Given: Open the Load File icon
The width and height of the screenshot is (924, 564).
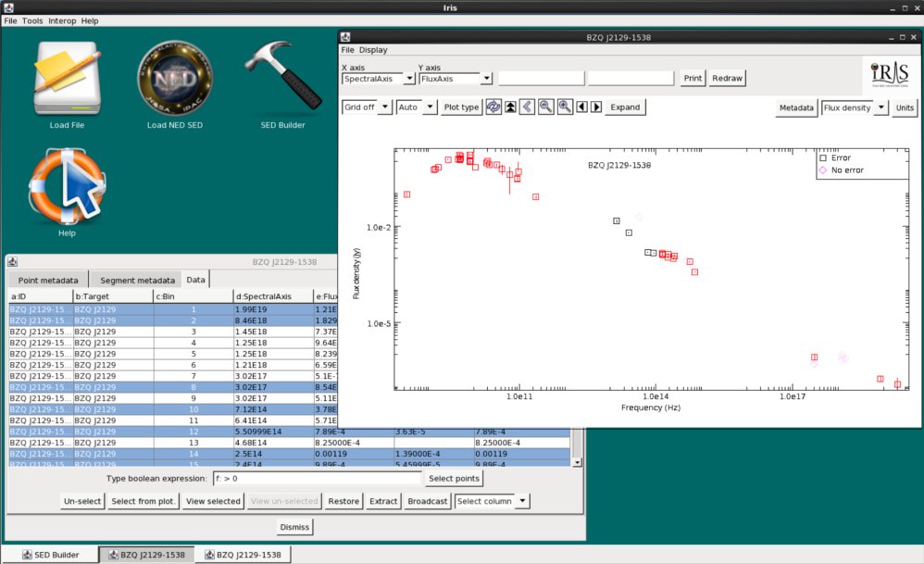Looking at the screenshot, I should pyautogui.click(x=67, y=79).
